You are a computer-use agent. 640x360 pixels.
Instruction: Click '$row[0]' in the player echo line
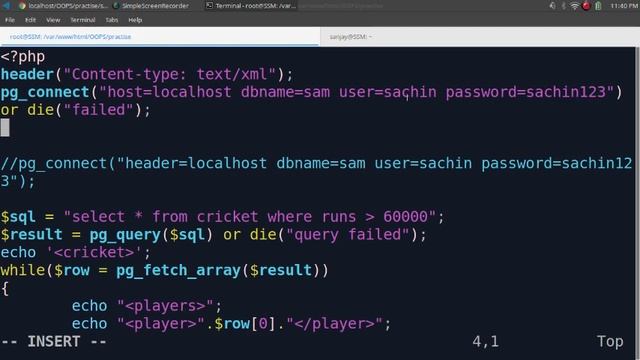click(x=246, y=324)
